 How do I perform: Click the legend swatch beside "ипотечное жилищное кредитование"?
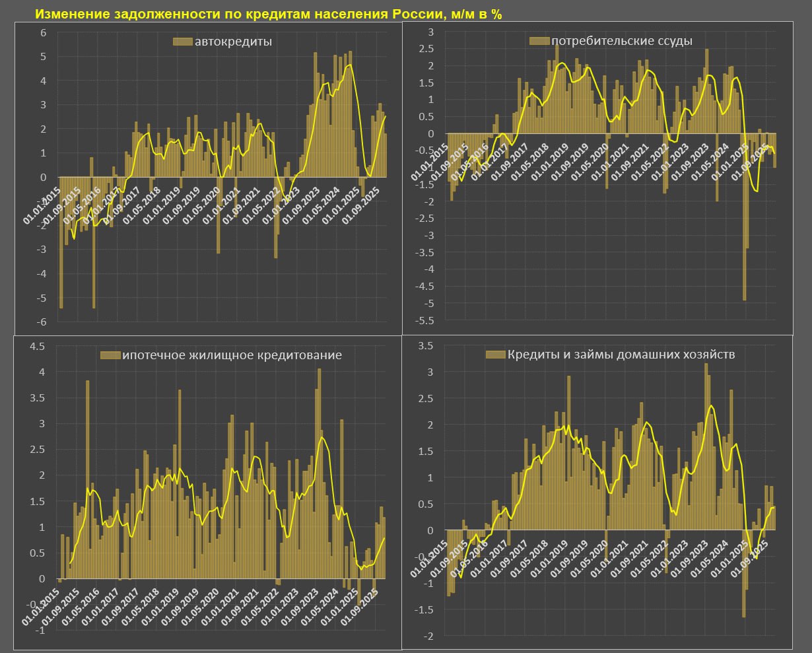click(x=109, y=355)
